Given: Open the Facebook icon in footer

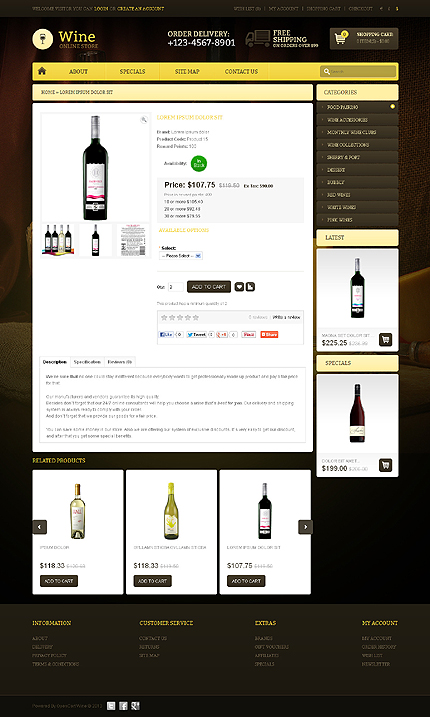Looking at the screenshot, I should click(123, 706).
